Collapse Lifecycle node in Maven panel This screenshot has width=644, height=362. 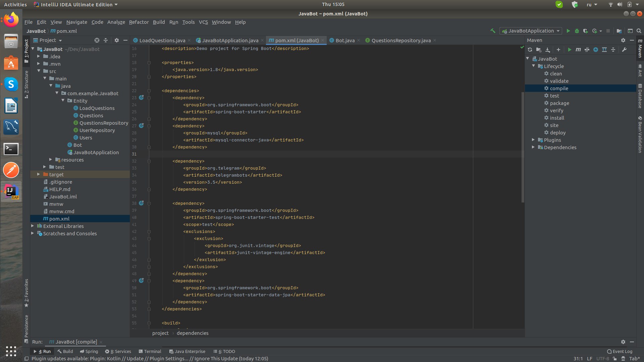tap(534, 66)
